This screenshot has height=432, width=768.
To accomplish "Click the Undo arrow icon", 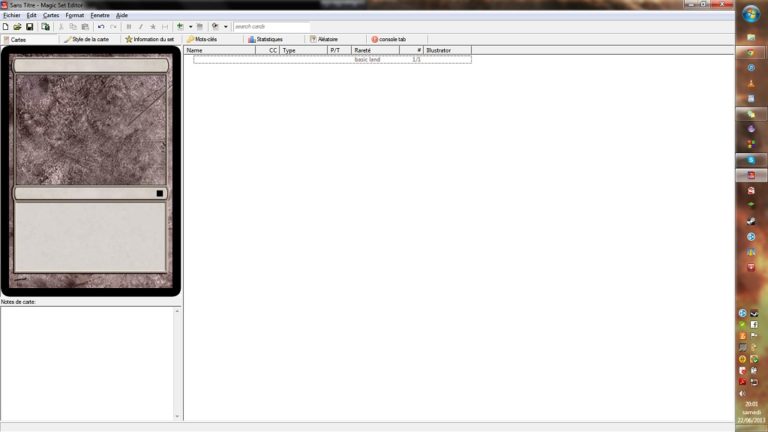I will point(101,27).
